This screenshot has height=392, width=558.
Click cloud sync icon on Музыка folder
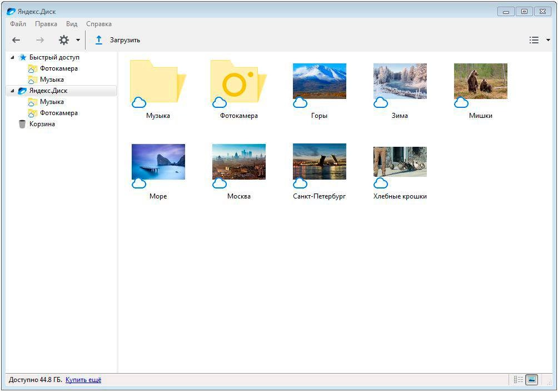pos(139,102)
